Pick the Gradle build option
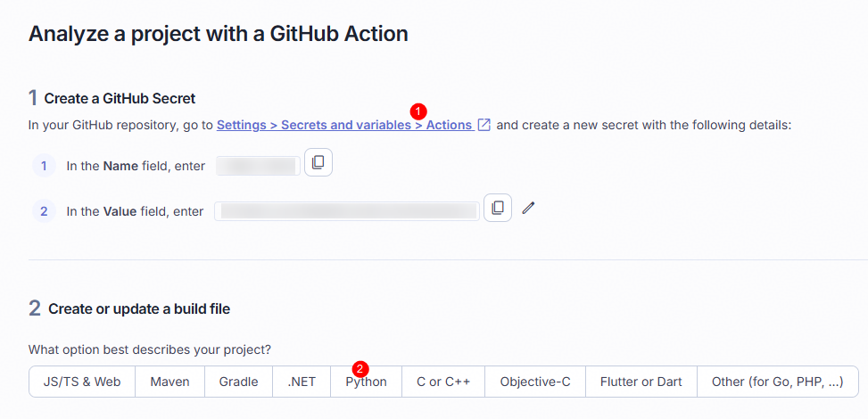 pos(238,382)
